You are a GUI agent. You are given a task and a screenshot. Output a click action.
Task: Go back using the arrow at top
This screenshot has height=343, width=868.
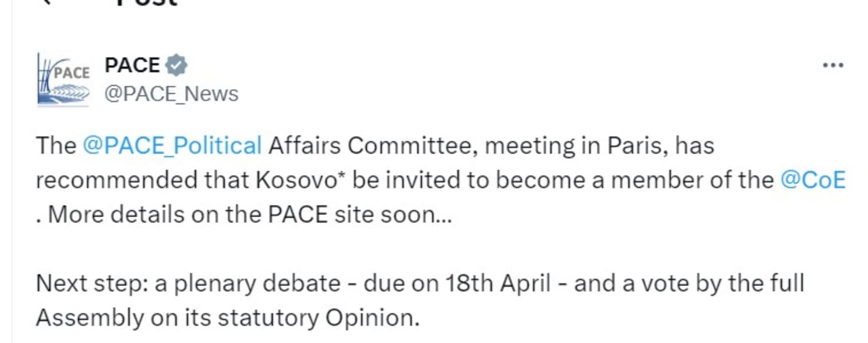pos(45,2)
